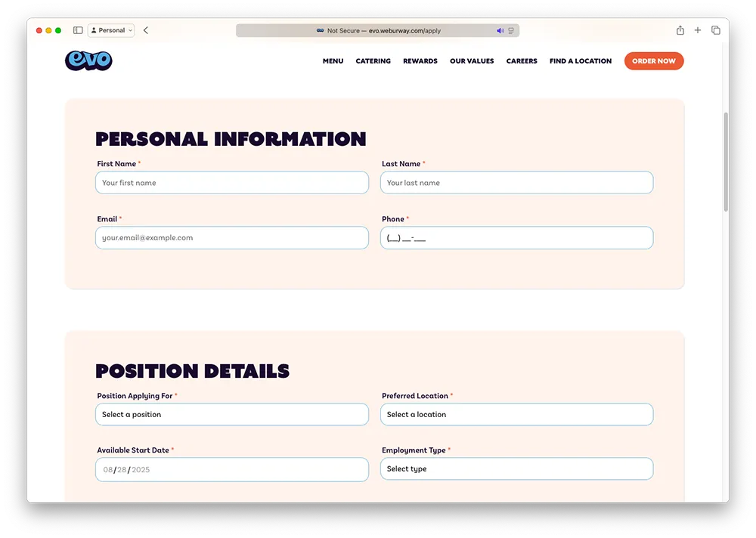Screen dimensions: 756x538
Task: Open the Employment Type selector
Action: click(x=516, y=468)
